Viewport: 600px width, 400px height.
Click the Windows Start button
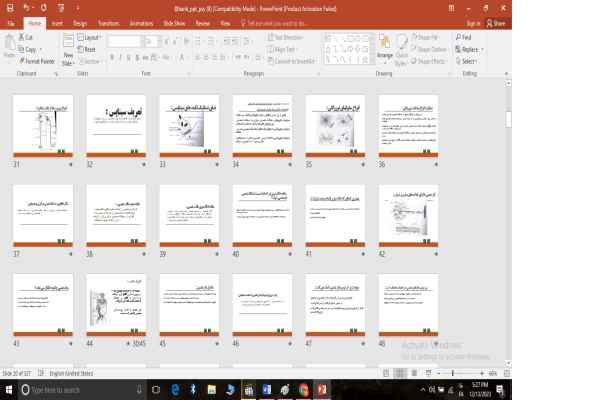click(x=8, y=389)
